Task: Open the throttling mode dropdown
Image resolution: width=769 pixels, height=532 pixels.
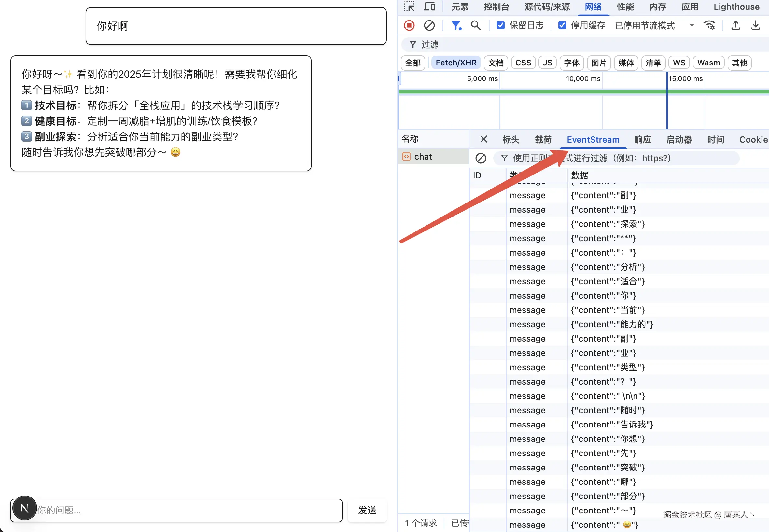Action: click(x=691, y=25)
